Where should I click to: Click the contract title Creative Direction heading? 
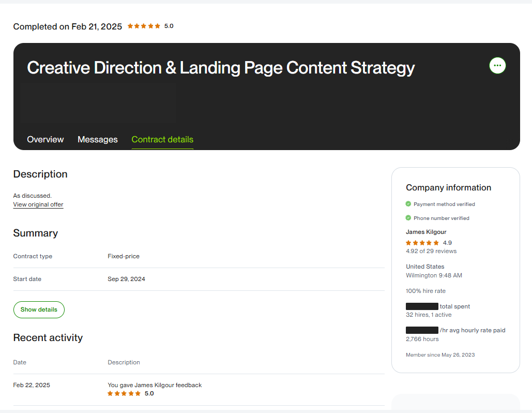[x=221, y=68]
